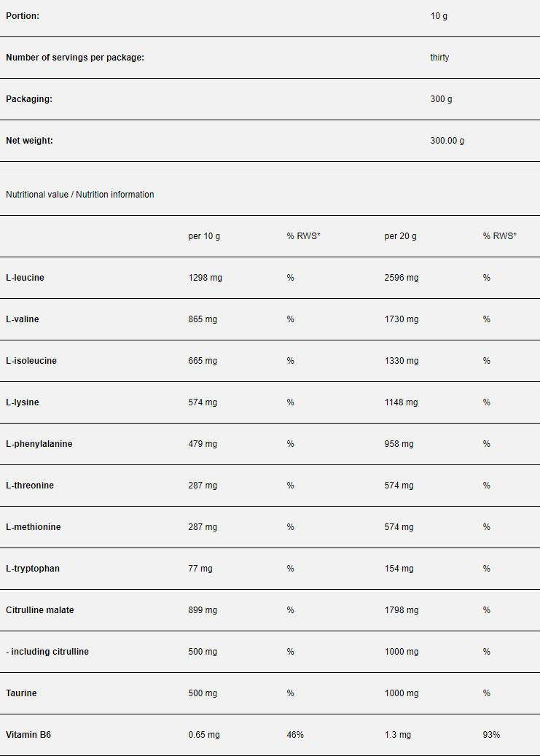Click the L-phenylalanine row label
The image size is (540, 756).
point(39,444)
